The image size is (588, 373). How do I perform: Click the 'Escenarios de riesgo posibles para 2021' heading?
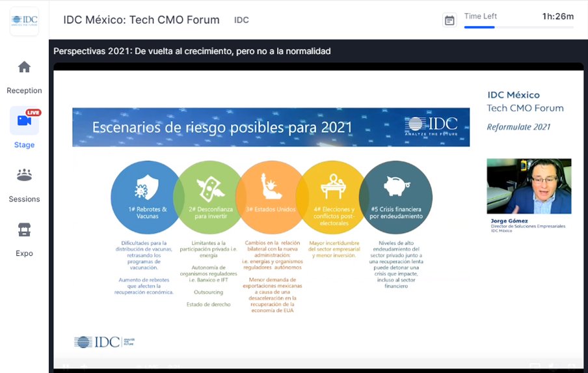[222, 128]
